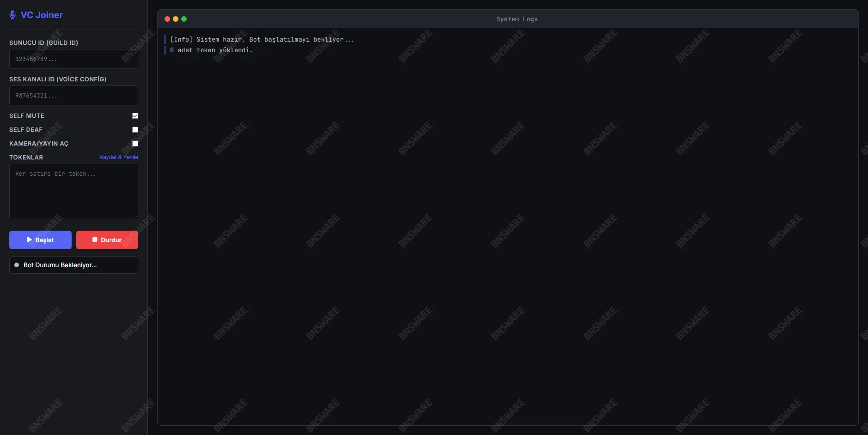
Task: Click the System Logs title
Action: (517, 19)
